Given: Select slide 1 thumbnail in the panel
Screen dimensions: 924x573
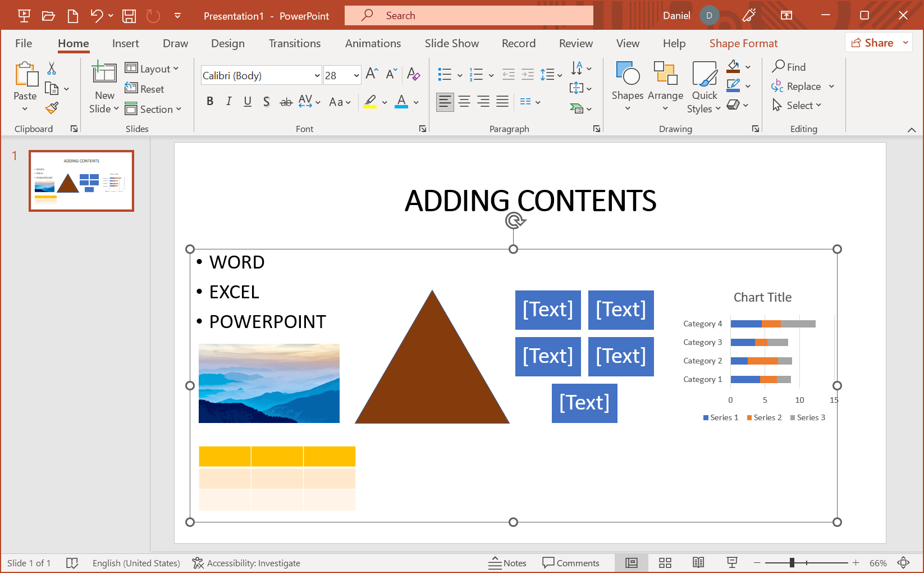Looking at the screenshot, I should [81, 181].
